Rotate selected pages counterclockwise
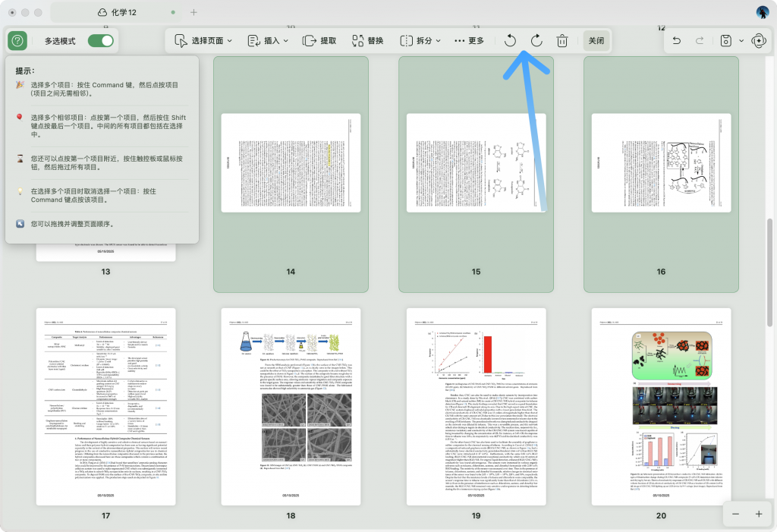 [x=510, y=41]
